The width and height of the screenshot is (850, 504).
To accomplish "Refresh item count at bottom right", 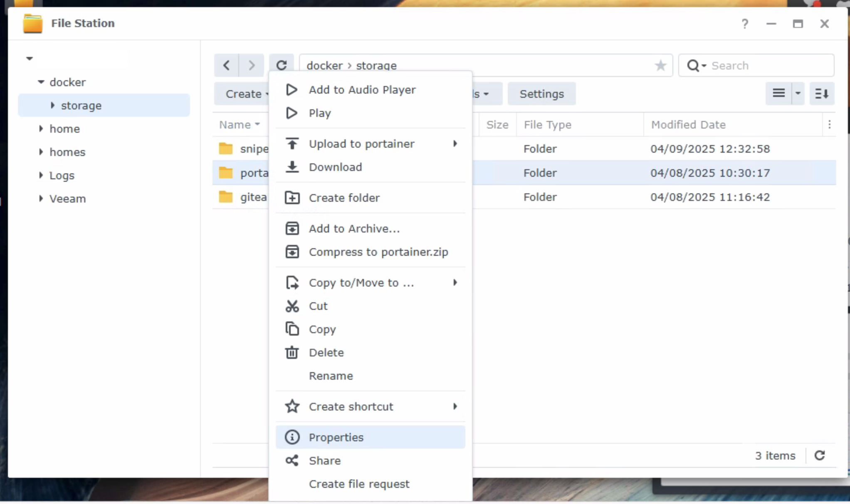I will (820, 455).
